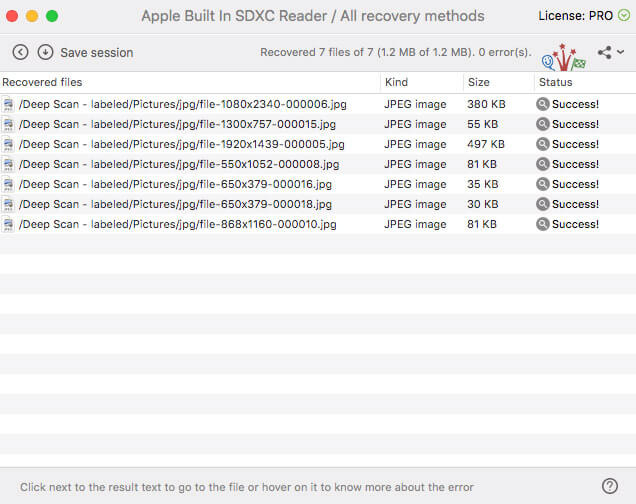Screen dimensions: 636x504
Task: Minimize the window with yellow button
Action: click(32, 16)
